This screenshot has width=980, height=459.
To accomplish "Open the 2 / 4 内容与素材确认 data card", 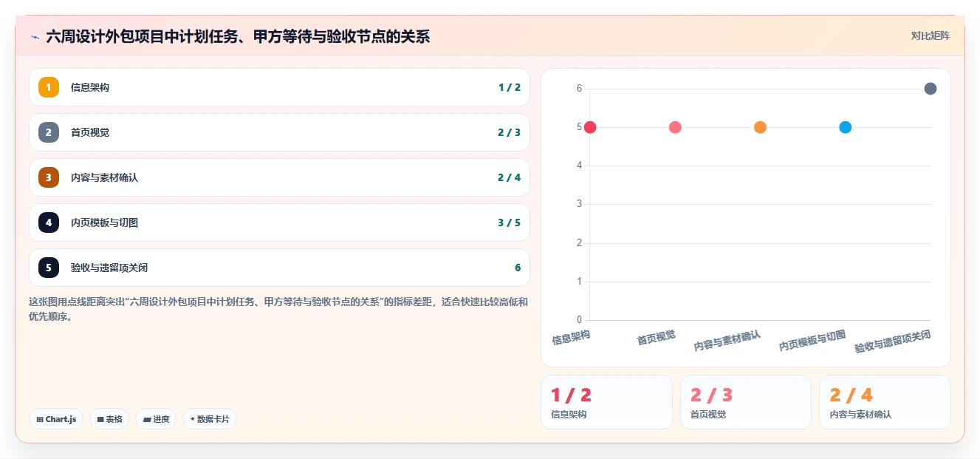I will pyautogui.click(x=885, y=402).
